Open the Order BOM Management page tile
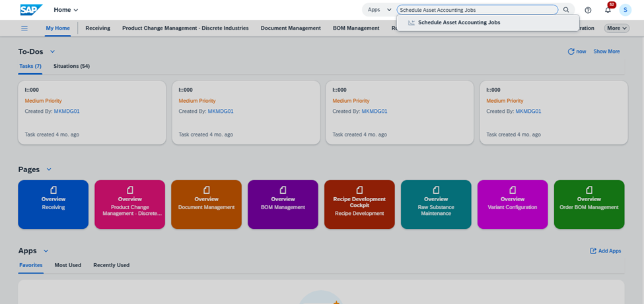This screenshot has width=644, height=304. tap(589, 204)
